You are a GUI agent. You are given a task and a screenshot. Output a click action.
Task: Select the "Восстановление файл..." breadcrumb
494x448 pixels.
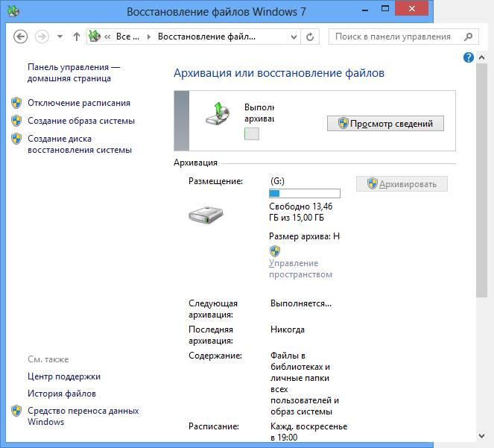[206, 37]
